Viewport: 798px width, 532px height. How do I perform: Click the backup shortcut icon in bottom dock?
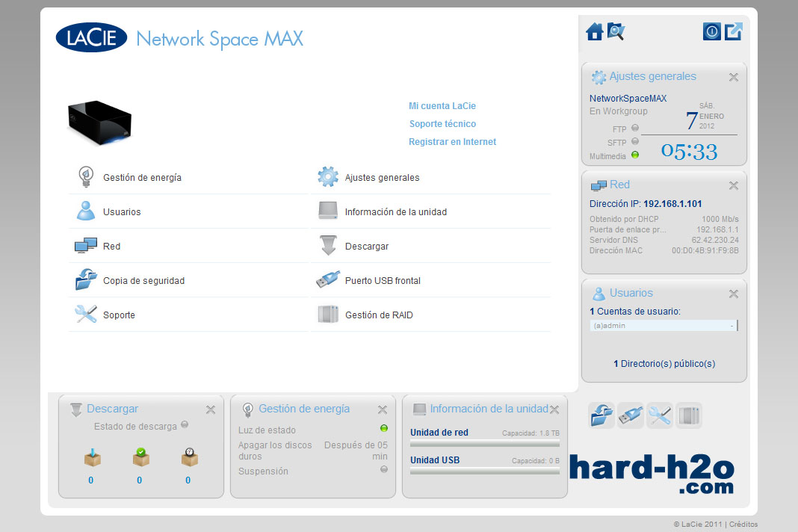click(x=601, y=415)
